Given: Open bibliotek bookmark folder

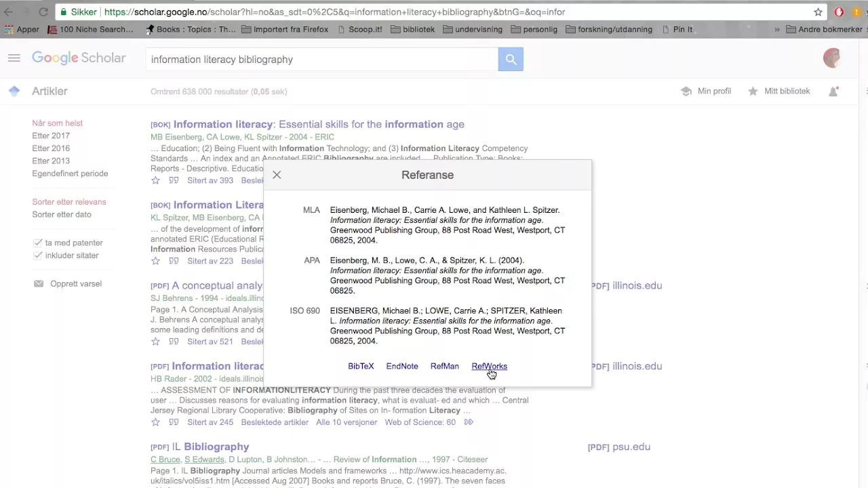Looking at the screenshot, I should pos(412,29).
